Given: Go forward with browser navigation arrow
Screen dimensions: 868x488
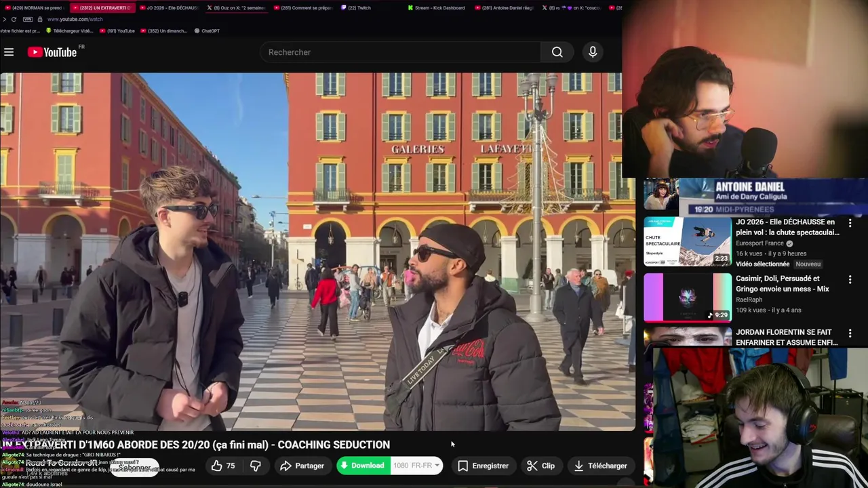Looking at the screenshot, I should (4, 19).
